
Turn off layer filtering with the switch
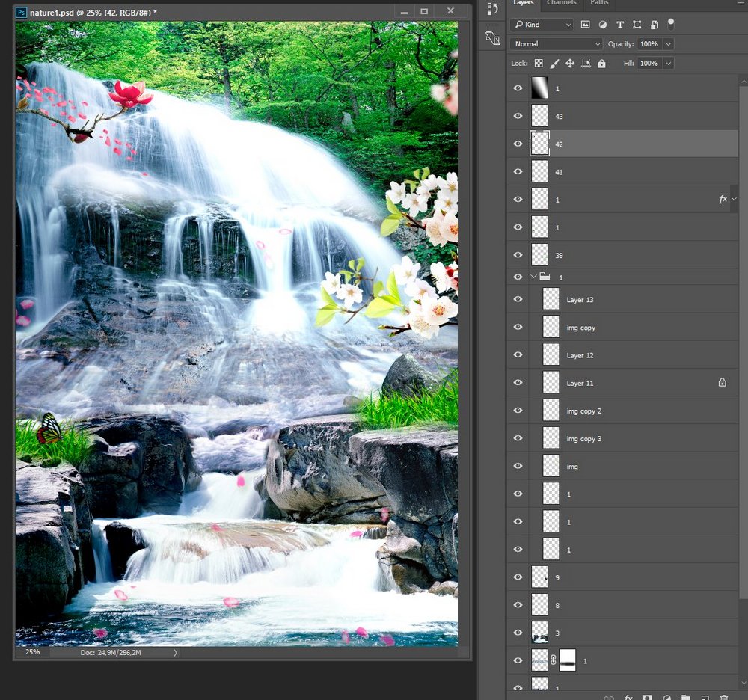671,24
